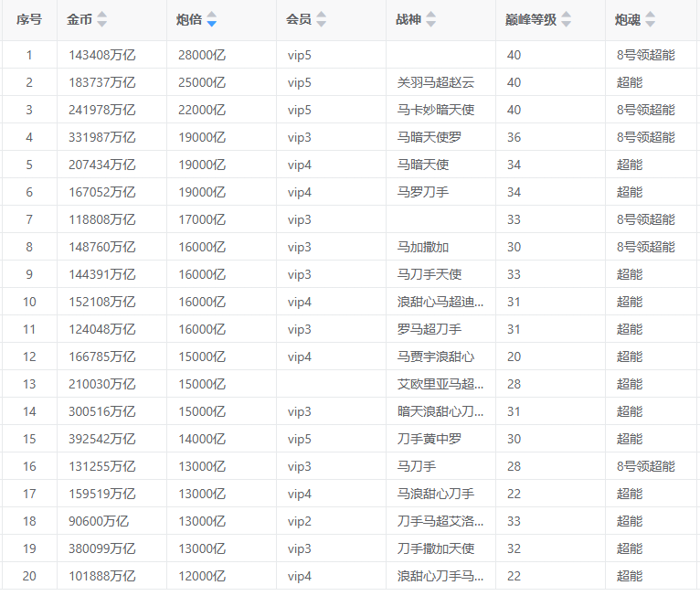Click the 90600万亿 cell
Image resolution: width=700 pixels, height=596 pixels.
pyautogui.click(x=98, y=521)
